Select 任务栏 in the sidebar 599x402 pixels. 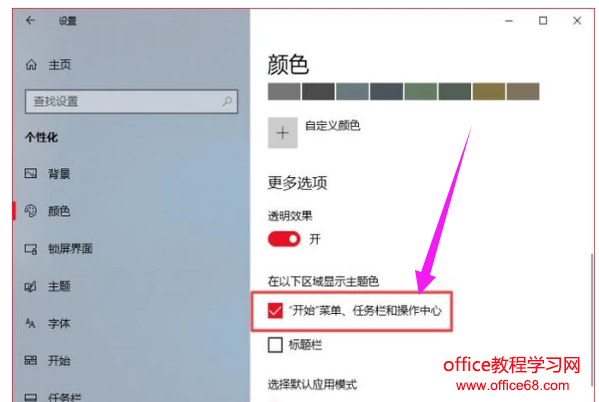tap(65, 397)
